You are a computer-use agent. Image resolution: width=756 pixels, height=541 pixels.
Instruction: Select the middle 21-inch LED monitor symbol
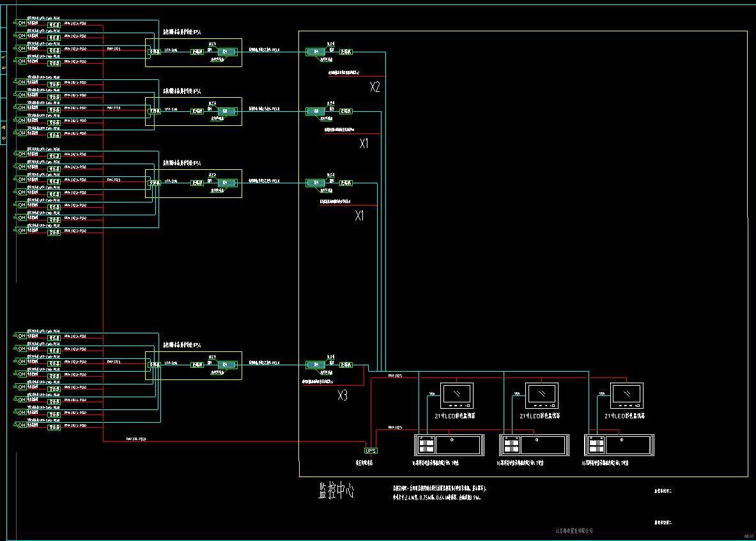click(542, 395)
